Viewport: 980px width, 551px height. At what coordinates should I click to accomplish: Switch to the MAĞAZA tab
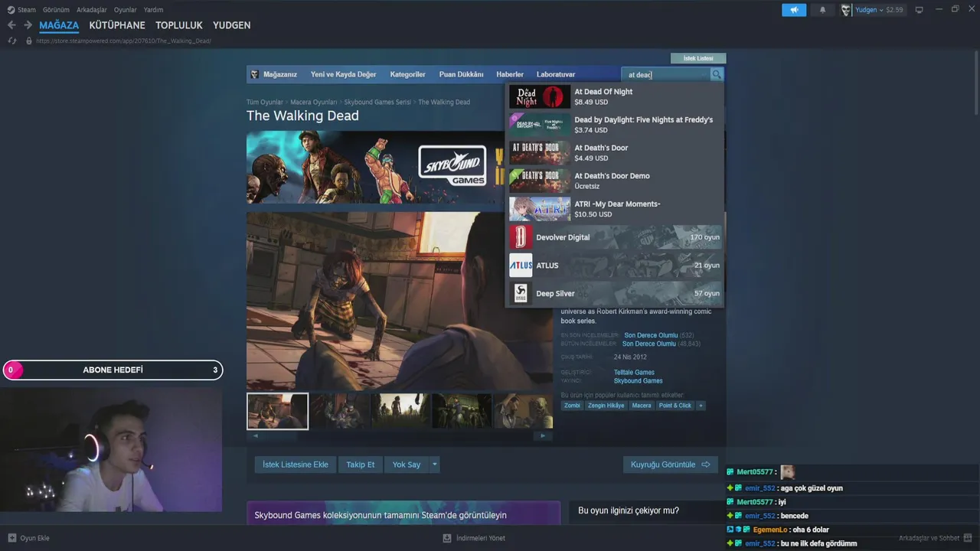pyautogui.click(x=59, y=25)
